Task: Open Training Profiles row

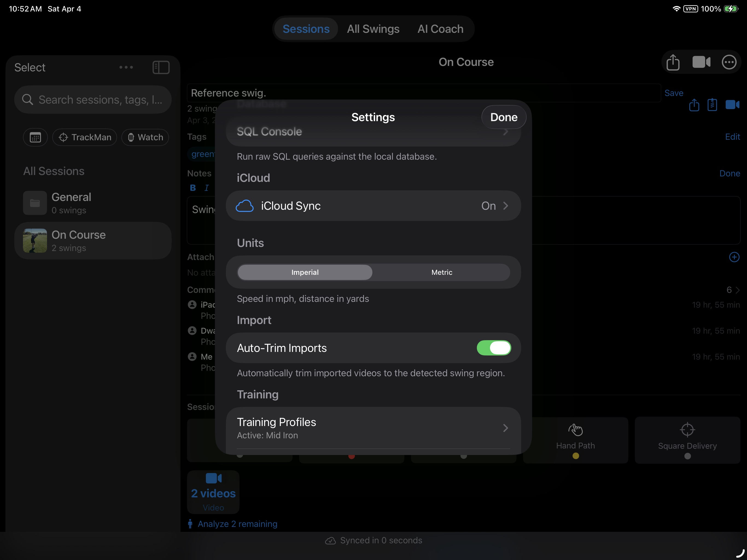Action: (373, 428)
